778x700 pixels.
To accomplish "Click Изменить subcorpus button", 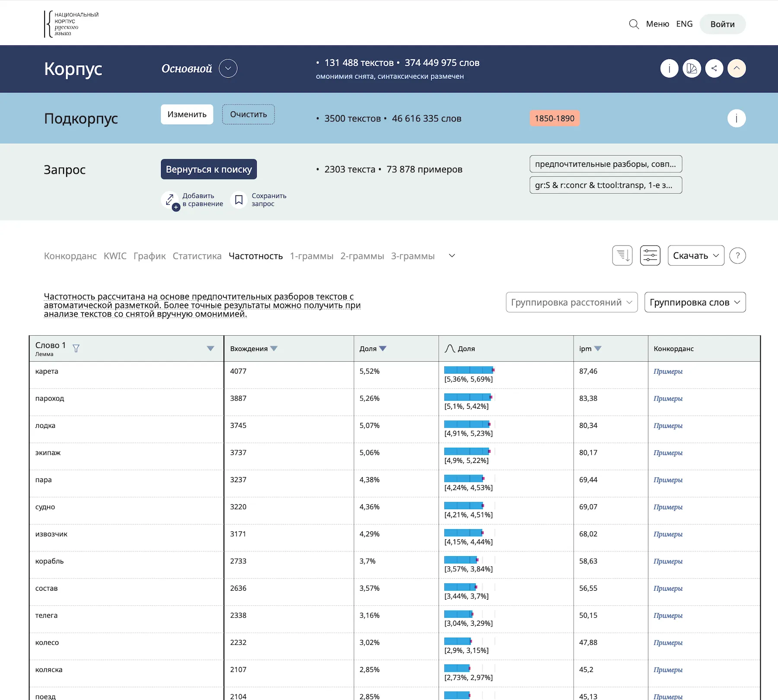I will click(187, 115).
